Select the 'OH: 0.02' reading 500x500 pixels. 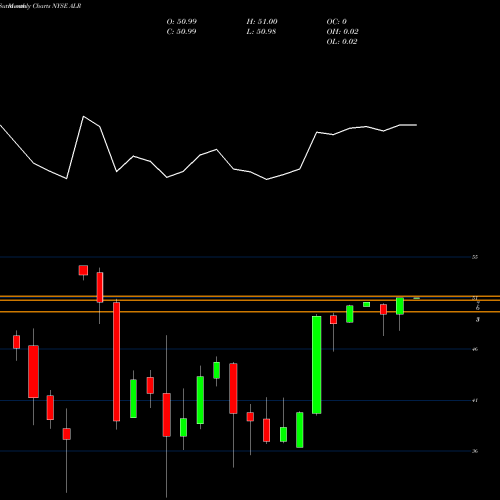coord(343,32)
